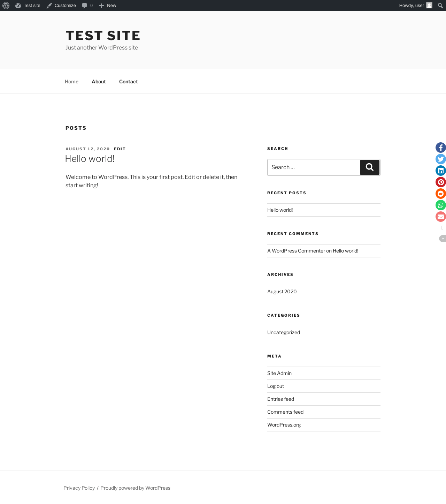Open the Hello world! post title
The image size is (446, 504).
90,159
